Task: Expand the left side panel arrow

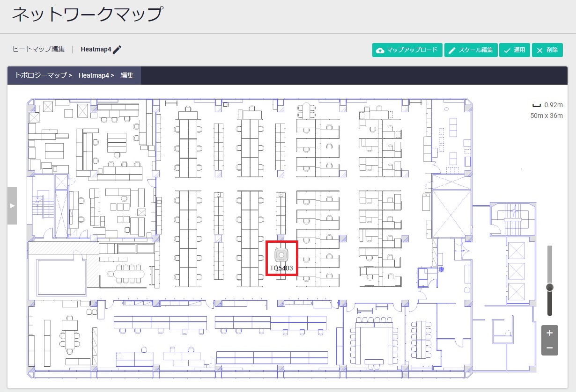Action: tap(12, 206)
